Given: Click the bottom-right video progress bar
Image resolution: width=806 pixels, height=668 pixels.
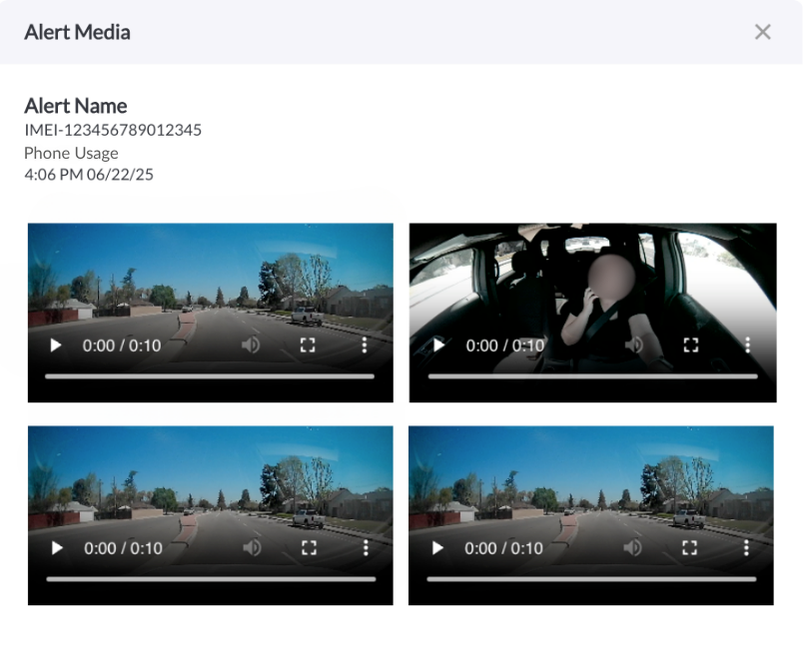Looking at the screenshot, I should (x=591, y=579).
